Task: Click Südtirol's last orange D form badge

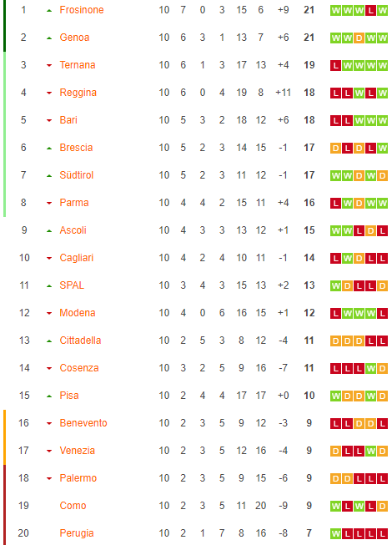Action: (x=382, y=175)
